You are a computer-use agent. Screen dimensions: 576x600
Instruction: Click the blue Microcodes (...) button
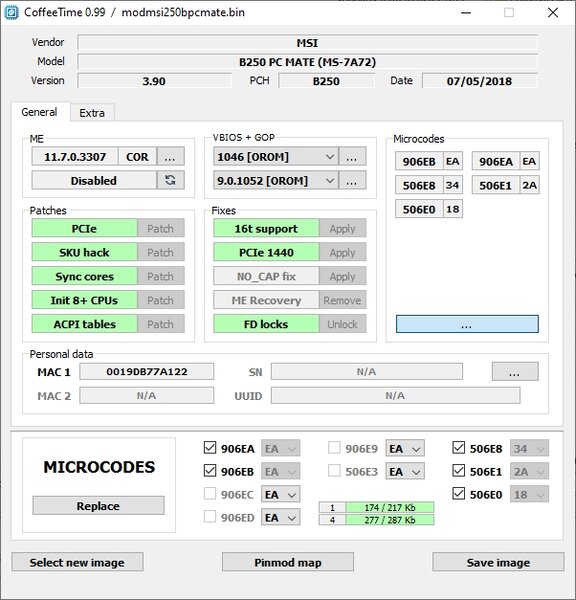pos(467,324)
